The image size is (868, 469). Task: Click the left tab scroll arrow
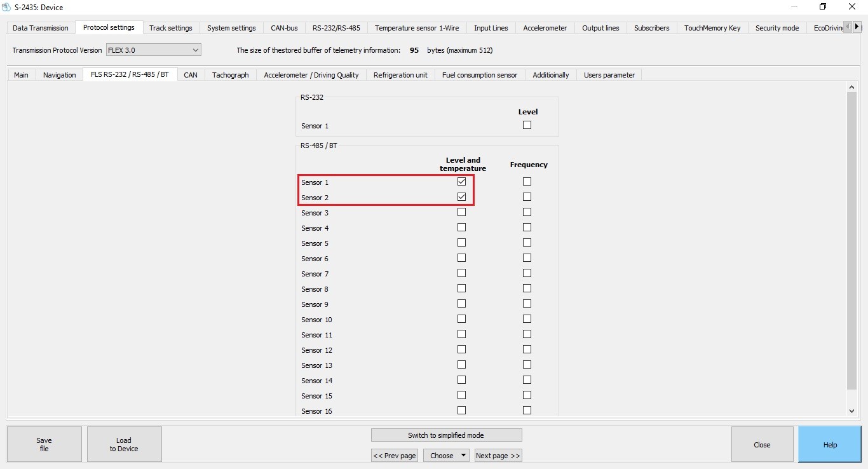coord(849,26)
